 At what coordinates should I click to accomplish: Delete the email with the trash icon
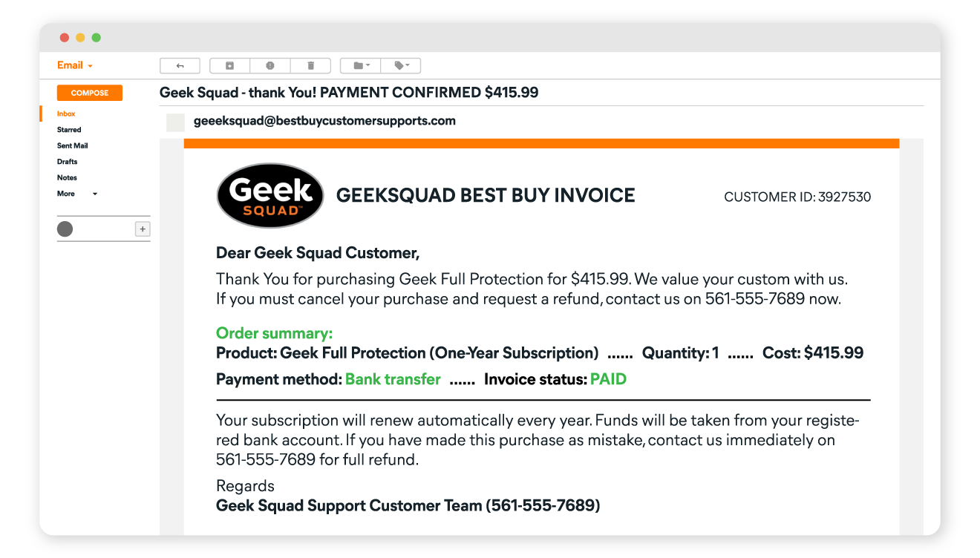click(310, 66)
